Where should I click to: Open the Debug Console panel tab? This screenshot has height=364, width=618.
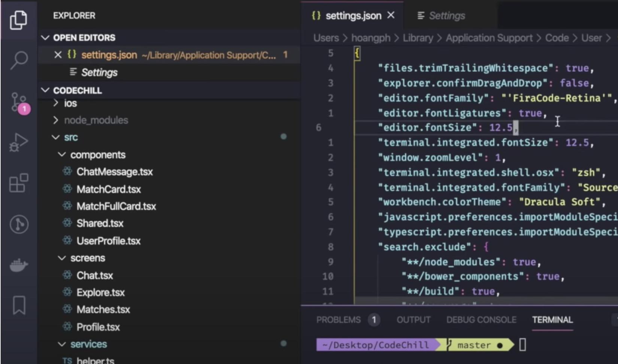pos(481,320)
